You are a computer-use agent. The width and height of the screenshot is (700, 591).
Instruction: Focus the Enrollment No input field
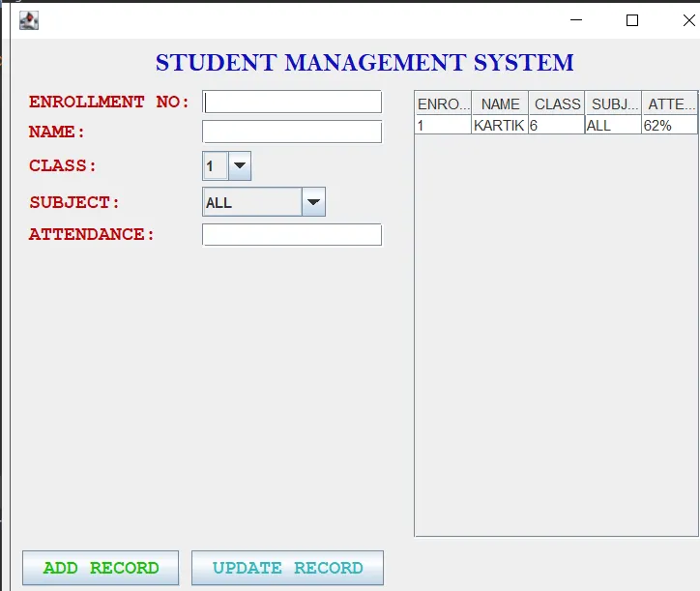point(292,102)
